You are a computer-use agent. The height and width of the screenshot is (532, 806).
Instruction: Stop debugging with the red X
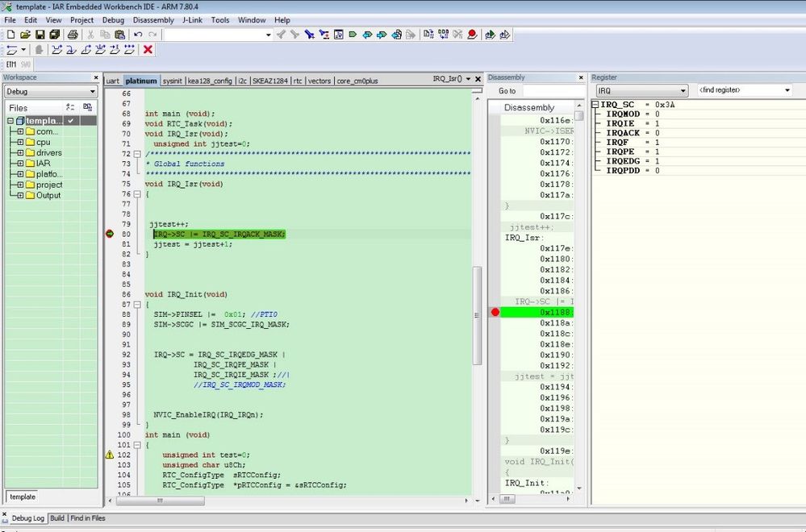click(x=148, y=50)
